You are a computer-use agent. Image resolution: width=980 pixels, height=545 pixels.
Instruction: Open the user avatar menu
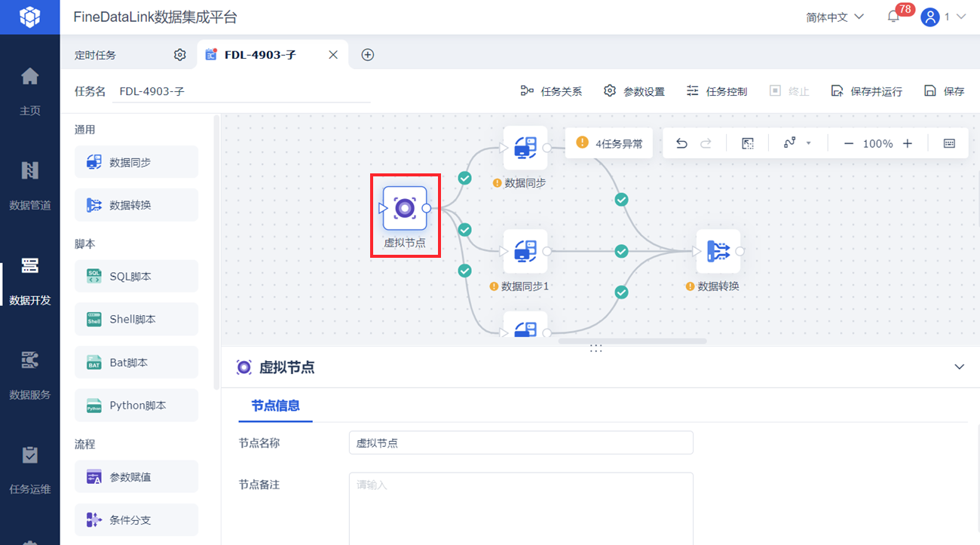930,17
